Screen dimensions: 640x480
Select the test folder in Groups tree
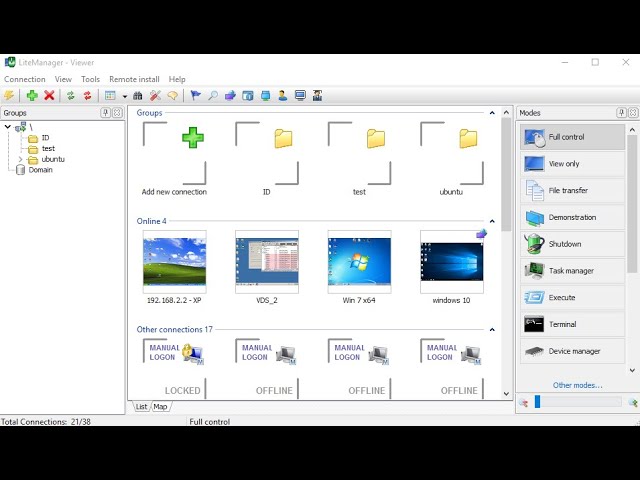point(41,149)
